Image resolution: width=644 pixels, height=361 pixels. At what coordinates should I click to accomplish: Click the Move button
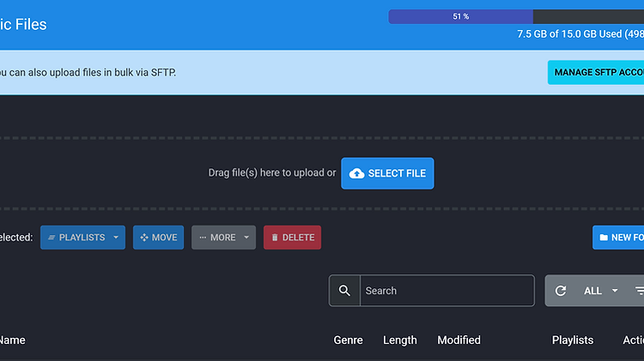click(x=158, y=238)
